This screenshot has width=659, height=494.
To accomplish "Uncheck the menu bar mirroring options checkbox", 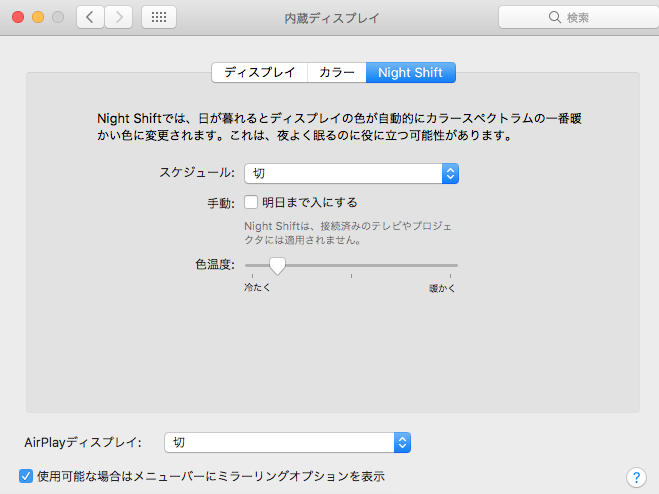I will pyautogui.click(x=26, y=476).
